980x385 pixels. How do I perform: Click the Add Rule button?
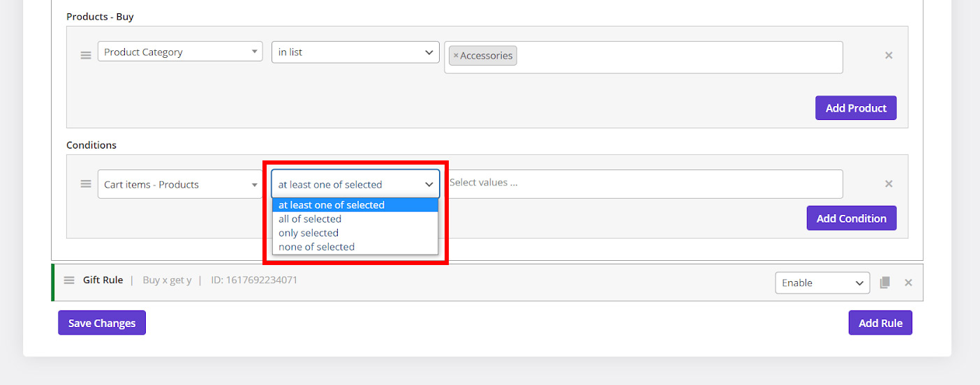click(x=880, y=323)
